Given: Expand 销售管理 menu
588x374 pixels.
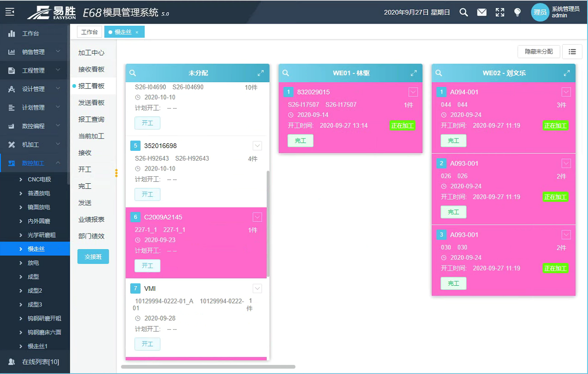Looking at the screenshot, I should pyautogui.click(x=58, y=52).
